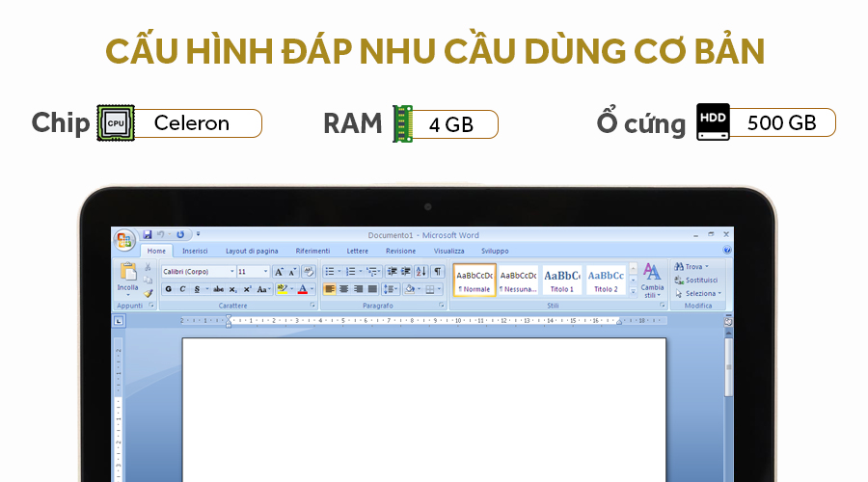Open the Paragrafo dialog launcher
The image size is (868, 482).
(442, 306)
